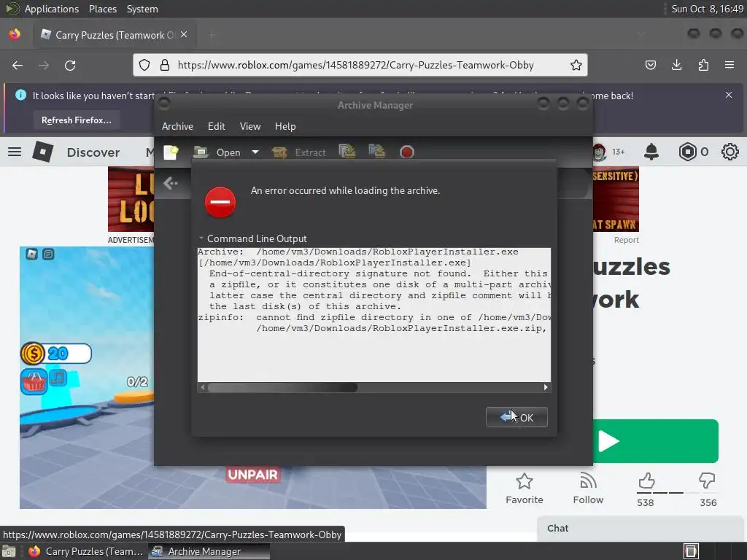Expand the Open recent dropdown arrow
The width and height of the screenshot is (747, 560).
click(255, 152)
